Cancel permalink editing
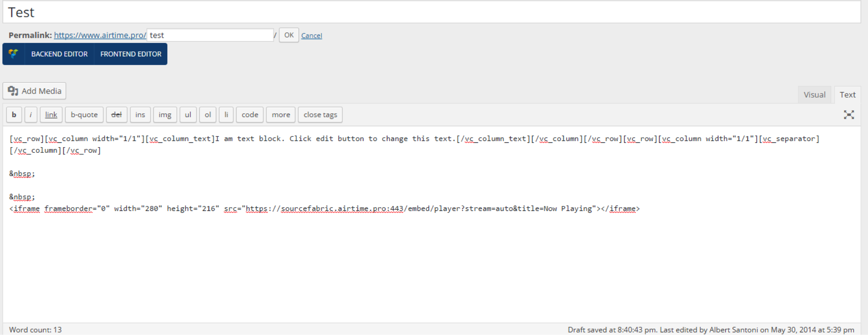This screenshot has height=335, width=868. (x=311, y=35)
